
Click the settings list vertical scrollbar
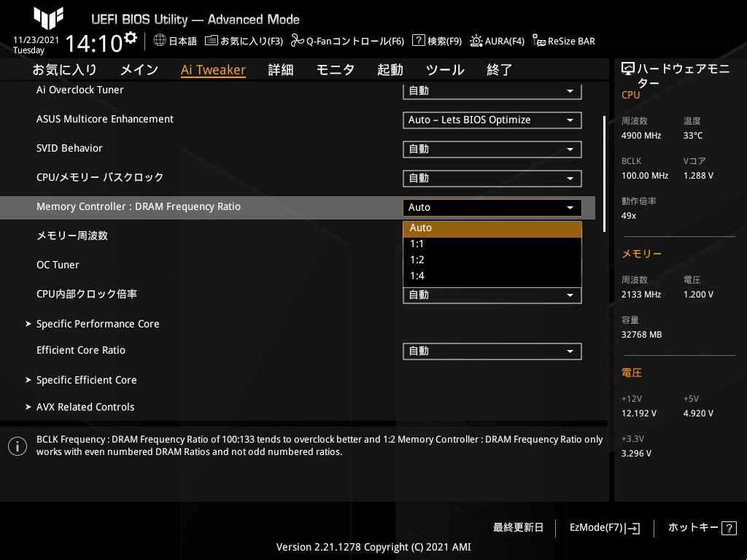click(604, 174)
